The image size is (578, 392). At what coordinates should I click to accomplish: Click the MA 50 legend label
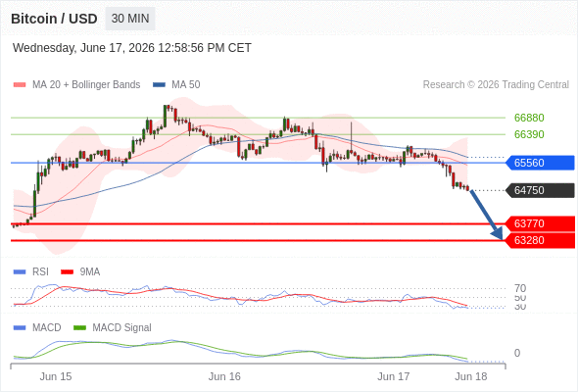pos(186,85)
